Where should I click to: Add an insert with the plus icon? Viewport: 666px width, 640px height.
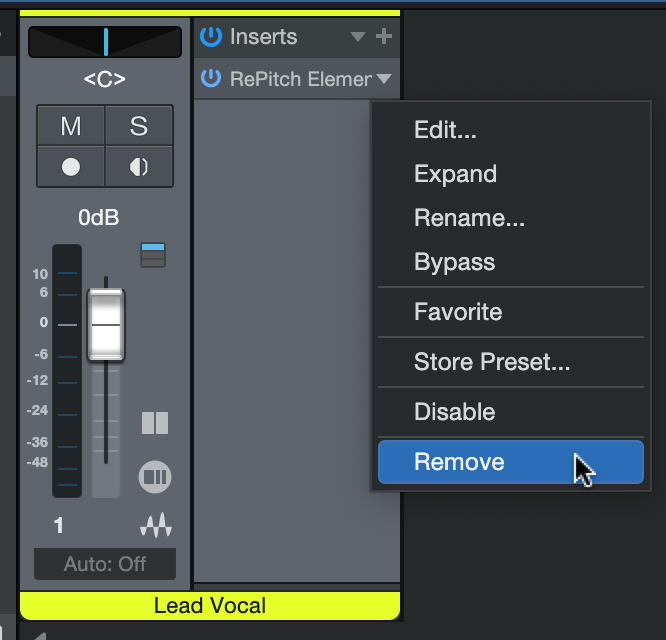pos(384,37)
